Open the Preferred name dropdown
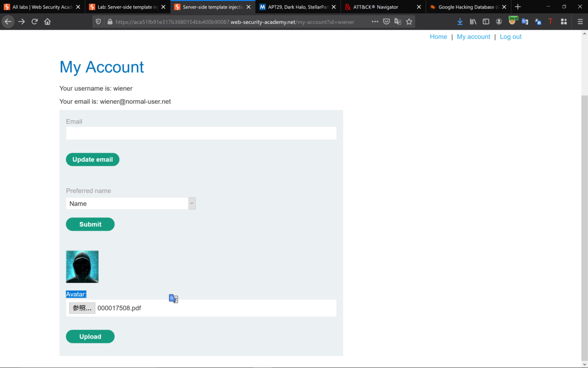This screenshot has width=588, height=368. [x=131, y=204]
